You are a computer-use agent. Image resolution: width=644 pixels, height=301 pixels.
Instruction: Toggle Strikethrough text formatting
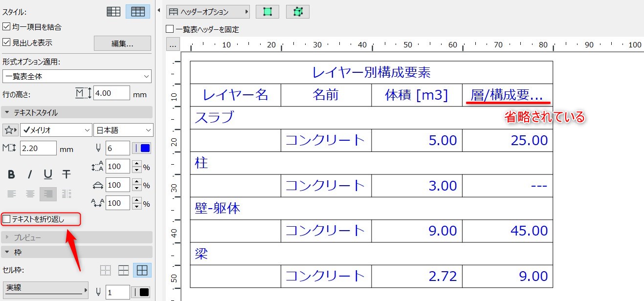67,174
